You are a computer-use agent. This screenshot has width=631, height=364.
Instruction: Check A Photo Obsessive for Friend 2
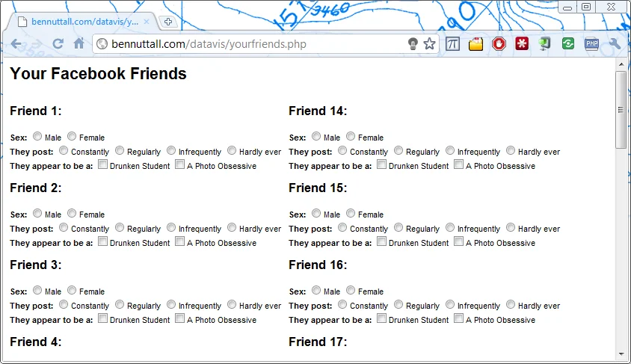click(180, 241)
